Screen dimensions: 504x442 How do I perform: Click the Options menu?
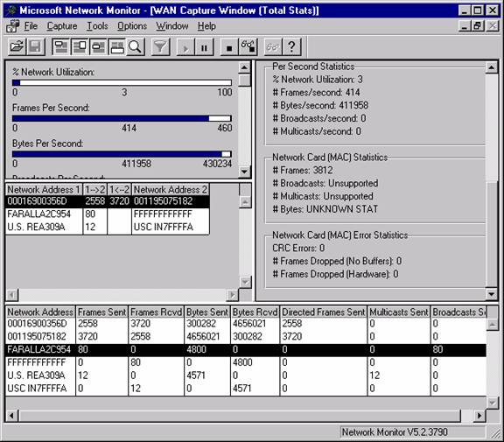coord(132,26)
